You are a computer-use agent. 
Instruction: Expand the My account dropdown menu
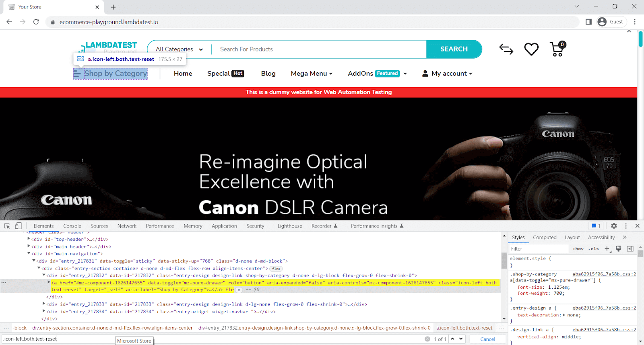(447, 74)
